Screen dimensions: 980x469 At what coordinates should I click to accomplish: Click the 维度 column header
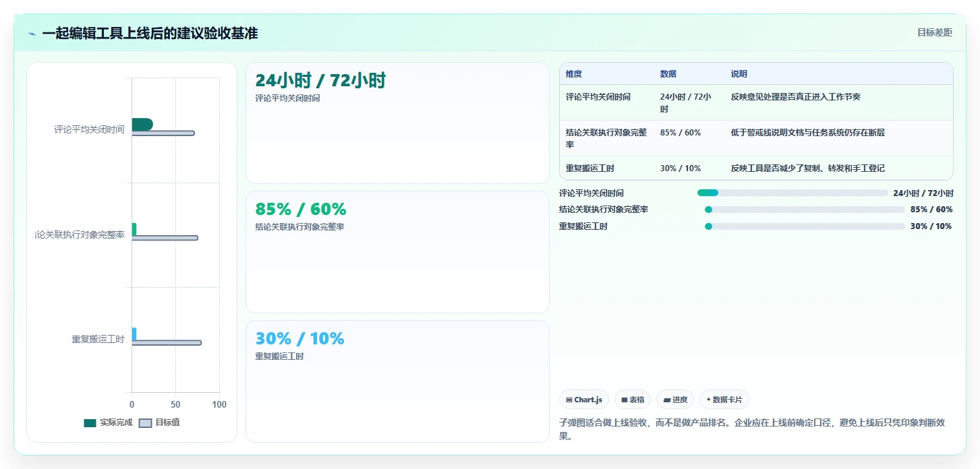574,74
